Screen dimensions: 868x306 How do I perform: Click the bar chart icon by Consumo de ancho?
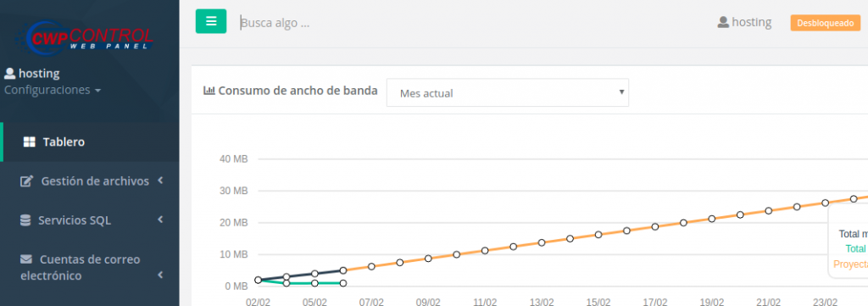tap(209, 90)
